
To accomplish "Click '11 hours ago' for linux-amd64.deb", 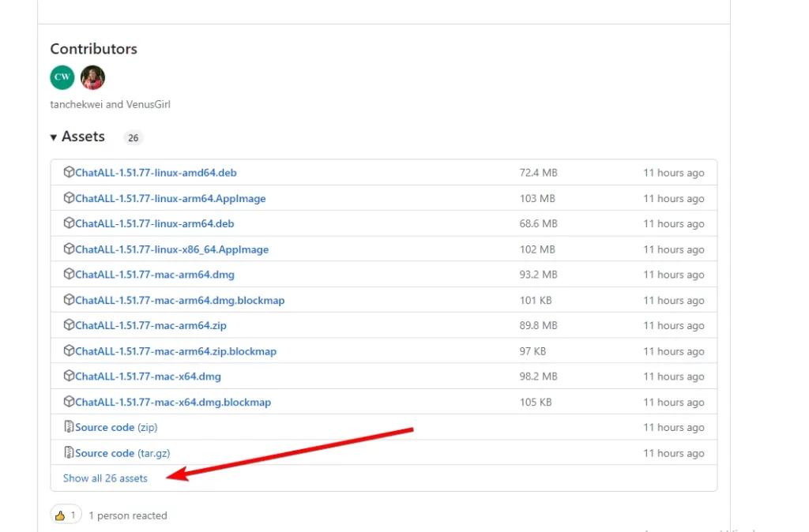I will click(673, 173).
